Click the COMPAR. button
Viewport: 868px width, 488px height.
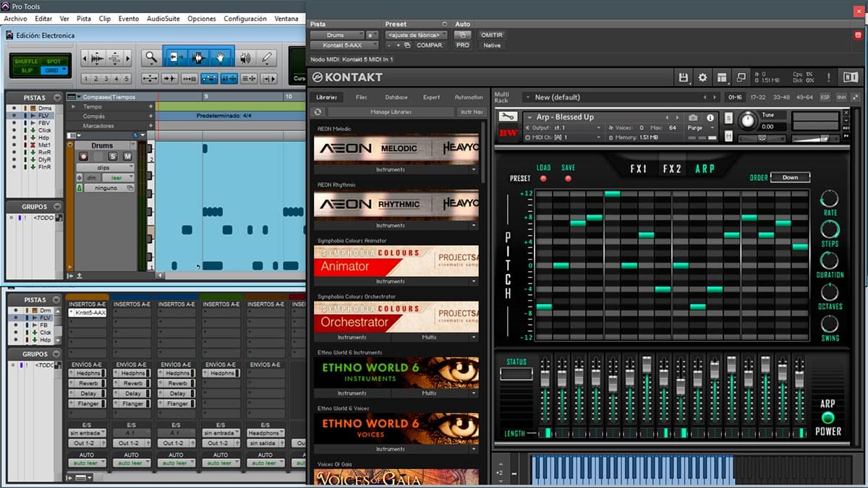[430, 46]
